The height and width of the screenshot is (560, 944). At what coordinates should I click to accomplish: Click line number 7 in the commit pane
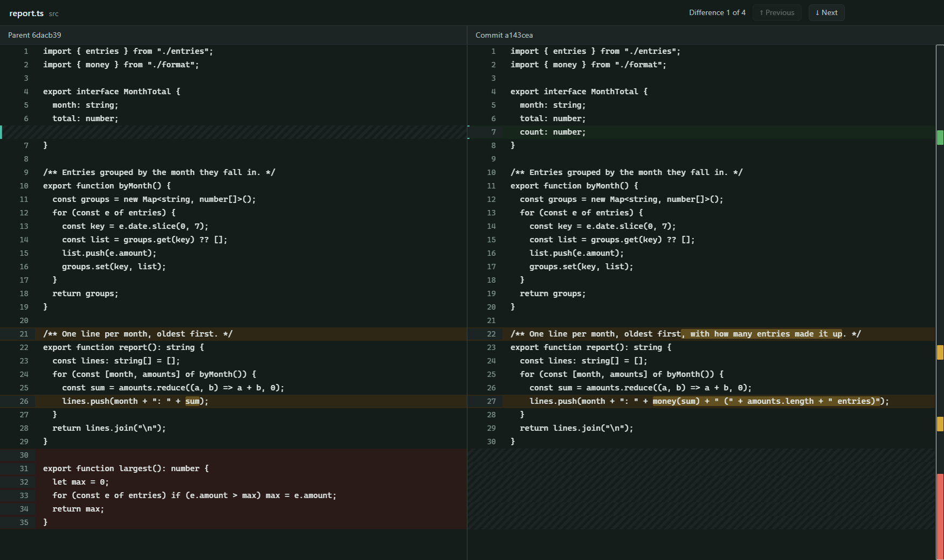coord(493,132)
